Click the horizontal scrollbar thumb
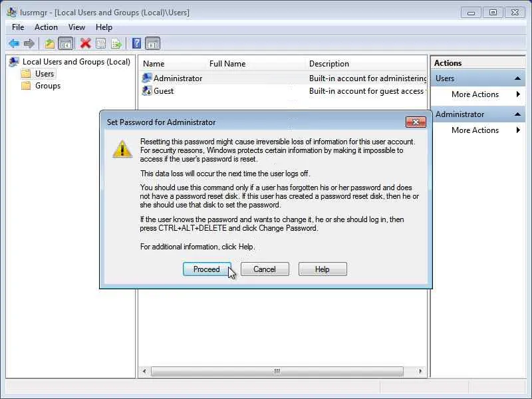 tap(277, 371)
